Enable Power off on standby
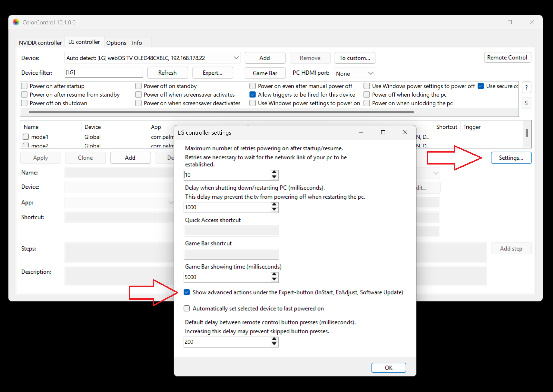The width and height of the screenshot is (553, 392). click(138, 86)
